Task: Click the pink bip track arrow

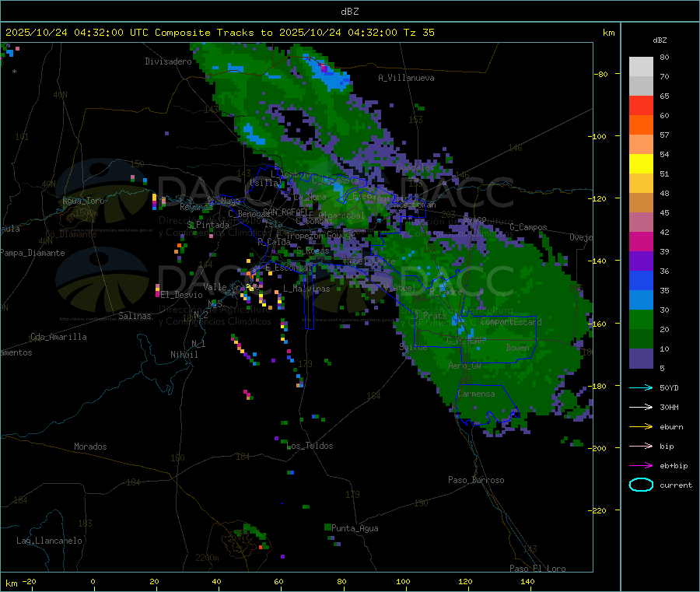Action: tap(641, 446)
